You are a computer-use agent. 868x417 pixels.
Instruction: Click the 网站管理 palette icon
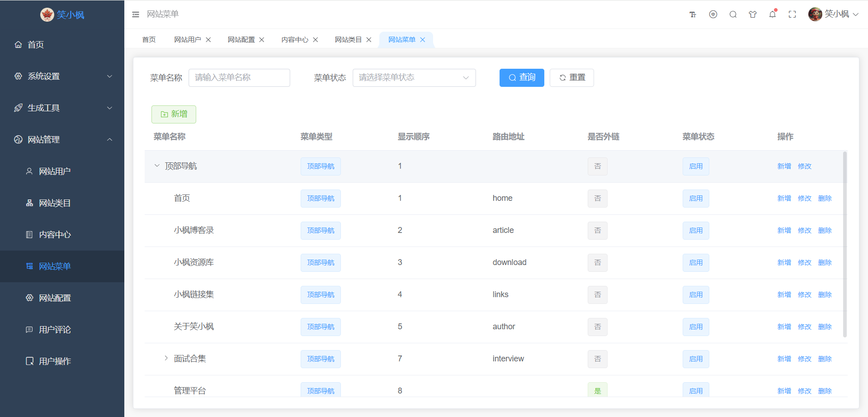[x=18, y=139]
